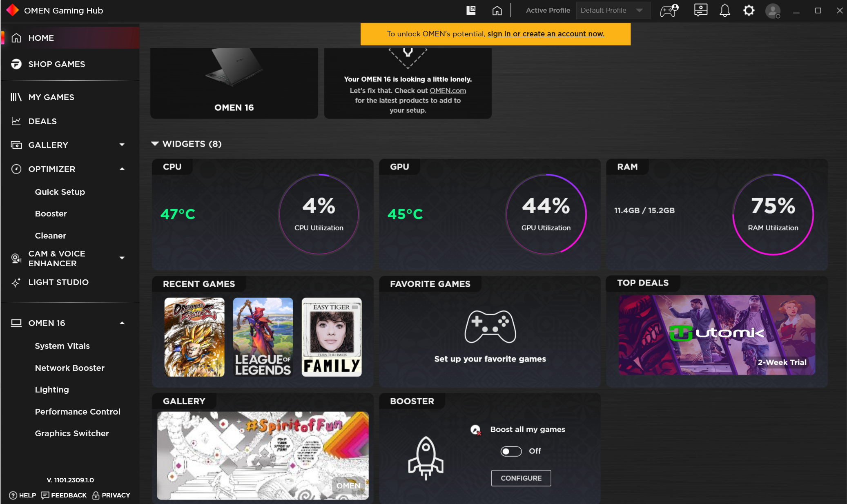Toggle Boost all my games switch
Image resolution: width=847 pixels, height=504 pixels.
(511, 451)
